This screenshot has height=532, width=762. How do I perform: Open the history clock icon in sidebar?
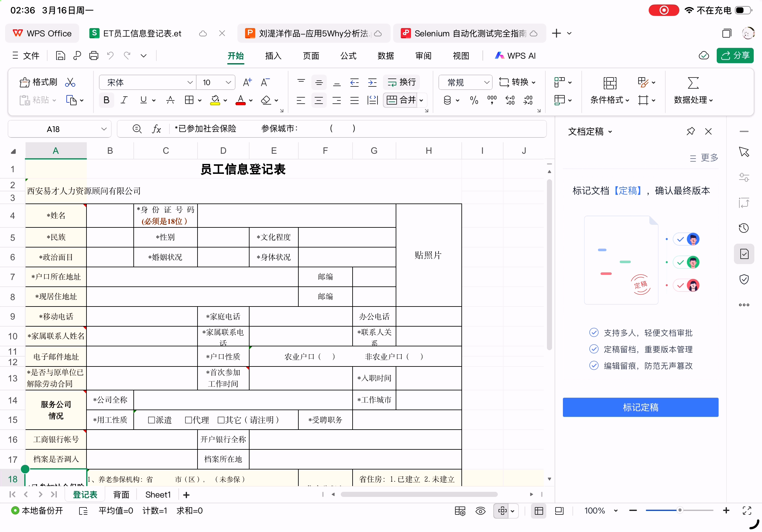click(743, 228)
